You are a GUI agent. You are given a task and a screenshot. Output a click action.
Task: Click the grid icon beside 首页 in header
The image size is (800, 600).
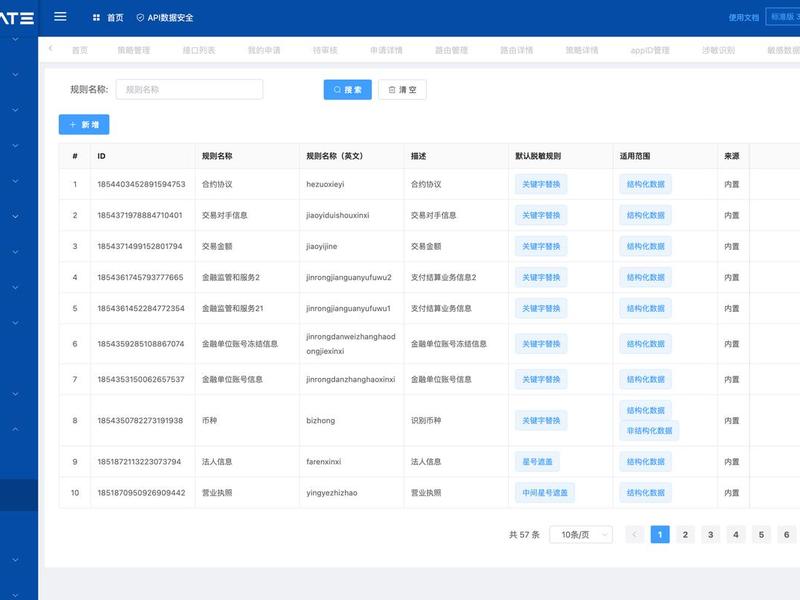pyautogui.click(x=96, y=18)
